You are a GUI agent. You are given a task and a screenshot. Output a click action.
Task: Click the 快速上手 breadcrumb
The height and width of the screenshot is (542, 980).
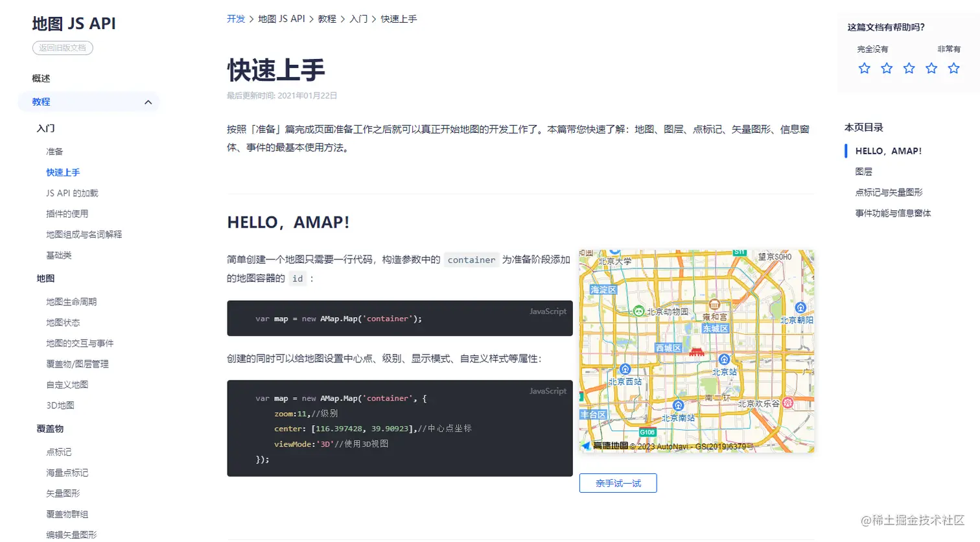tap(399, 19)
